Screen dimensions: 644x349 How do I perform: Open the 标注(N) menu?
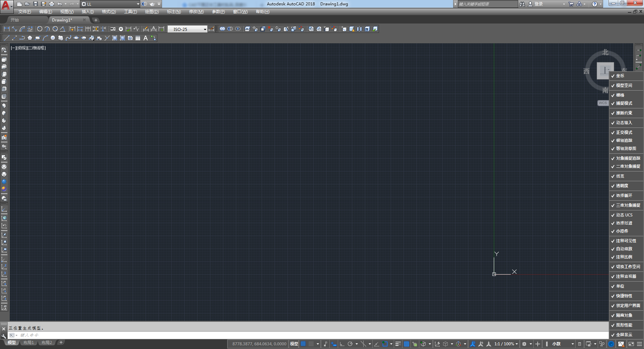point(174,12)
